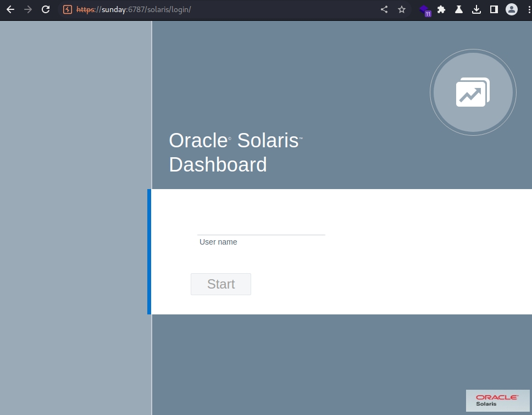Click the 'Oracle Solaris Dashboard' heading text

coord(235,152)
